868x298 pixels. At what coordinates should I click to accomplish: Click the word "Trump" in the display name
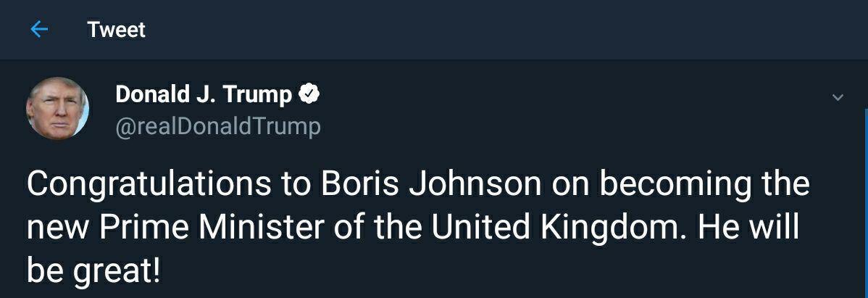258,94
